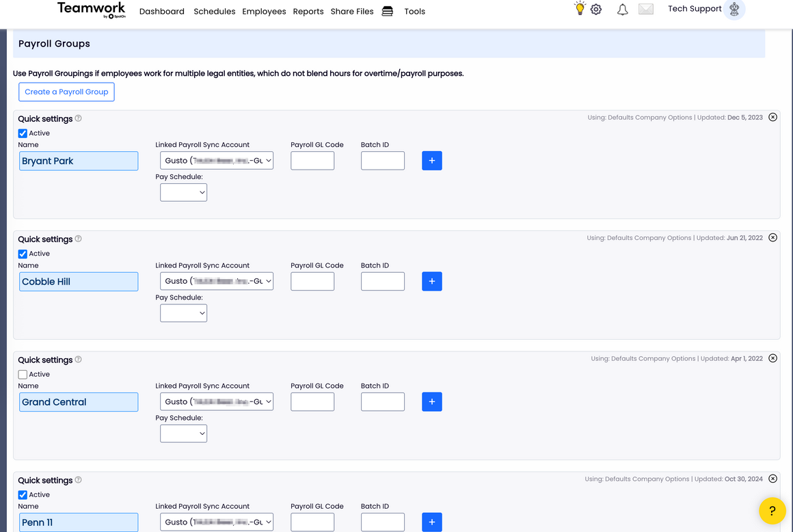Click the Teamwork logo
793x532 pixels.
[92, 10]
